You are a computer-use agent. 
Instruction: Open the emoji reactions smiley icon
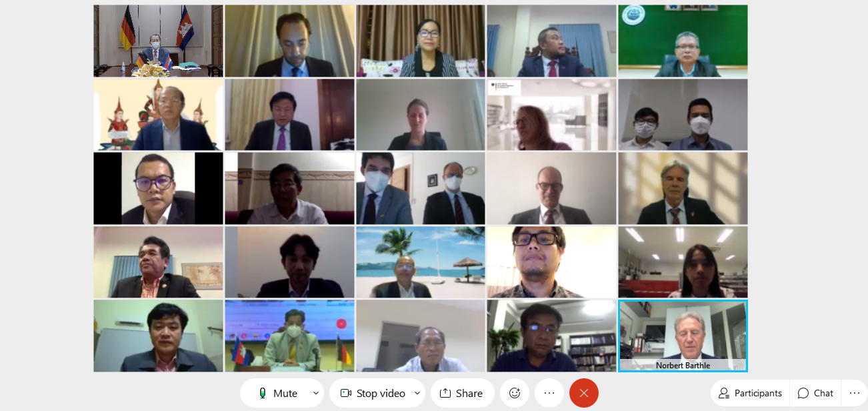point(515,393)
